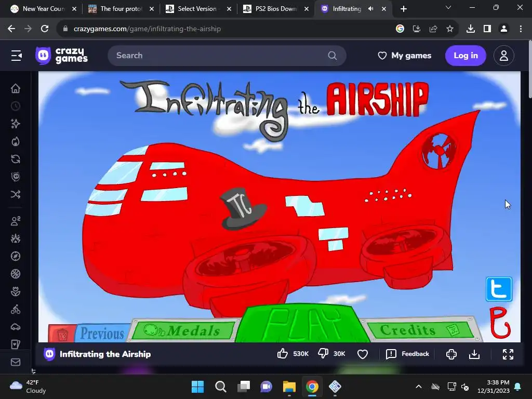The height and width of the screenshot is (399, 532).
Task: Click the install app icon in address bar
Action: 417,29
